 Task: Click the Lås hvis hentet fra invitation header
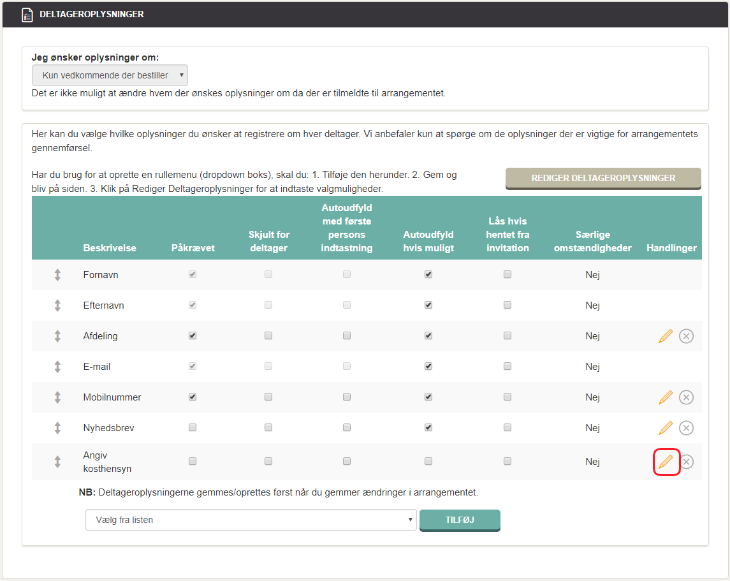[x=507, y=234]
